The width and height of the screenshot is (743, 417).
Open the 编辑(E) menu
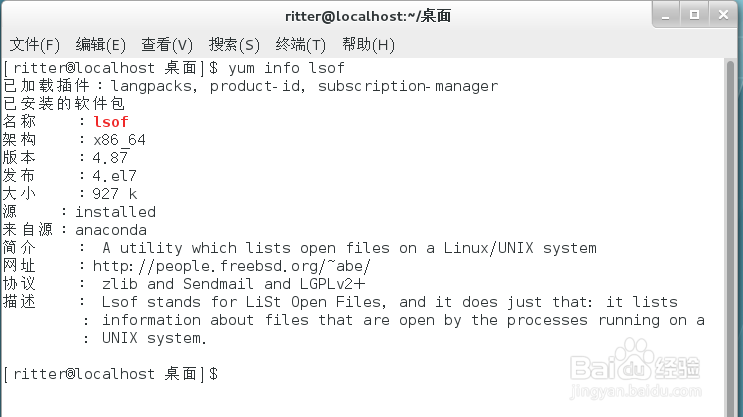[x=100, y=45]
